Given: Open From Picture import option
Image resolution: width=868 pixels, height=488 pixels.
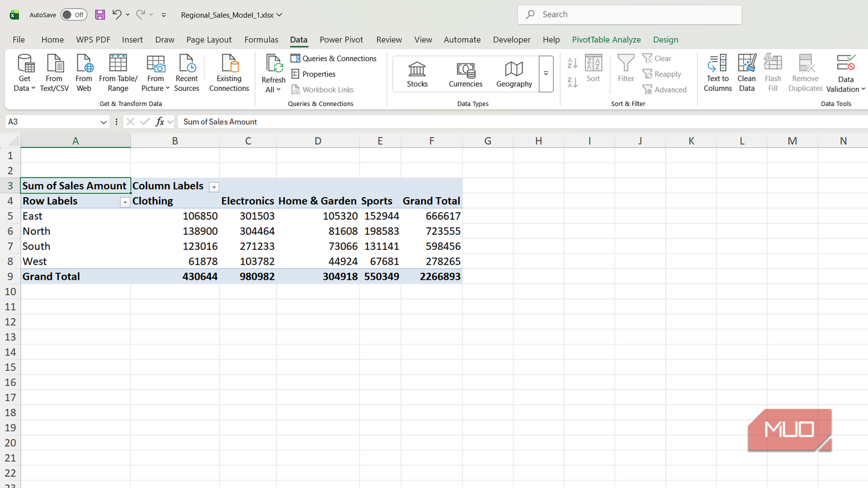Looking at the screenshot, I should click(156, 73).
